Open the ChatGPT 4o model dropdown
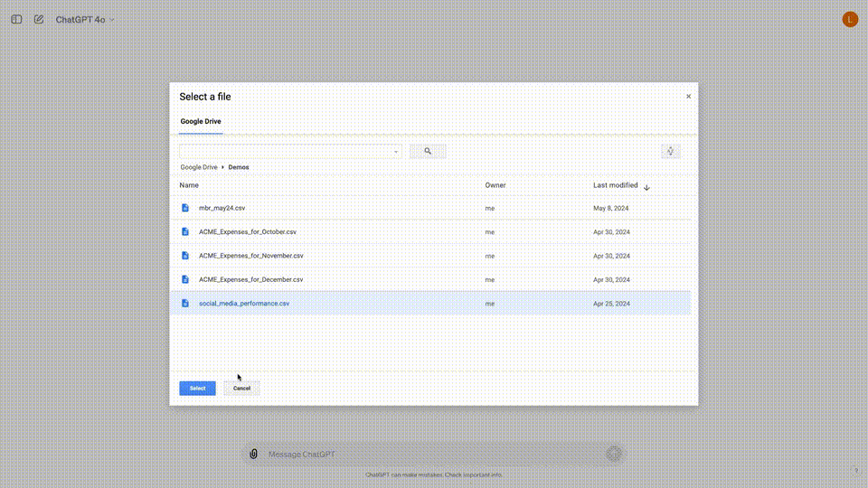868x488 pixels. 85,19
